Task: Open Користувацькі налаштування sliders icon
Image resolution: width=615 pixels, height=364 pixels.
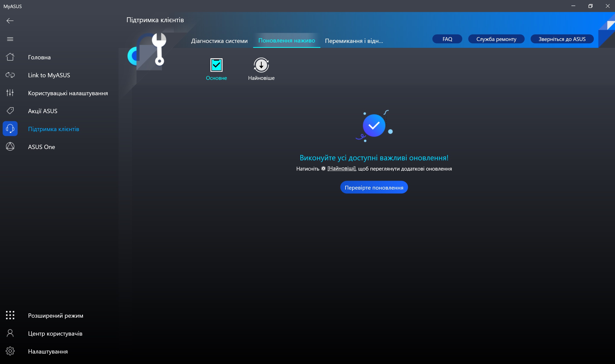Action: pos(10,93)
